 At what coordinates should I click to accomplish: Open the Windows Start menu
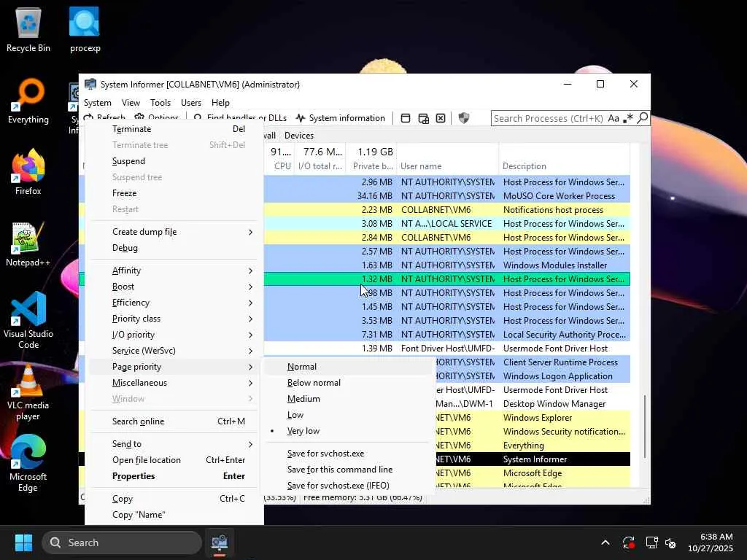[23, 542]
